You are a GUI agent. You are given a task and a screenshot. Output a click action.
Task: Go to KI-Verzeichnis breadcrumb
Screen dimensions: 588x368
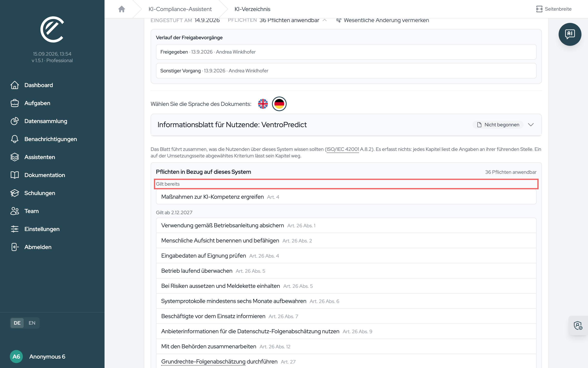click(252, 9)
